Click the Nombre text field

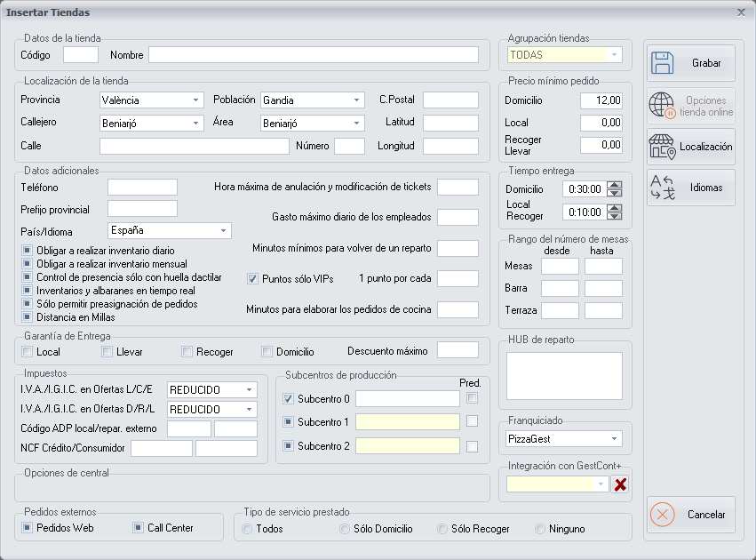tap(313, 55)
